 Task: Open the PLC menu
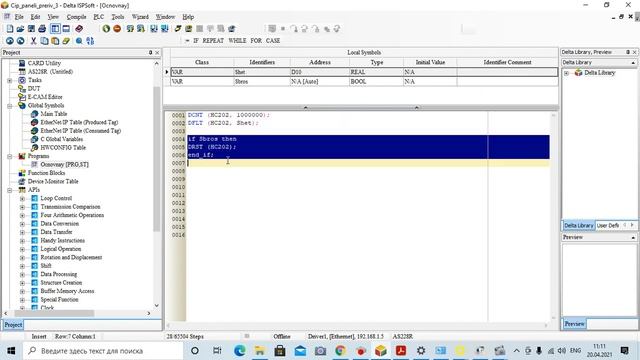[x=99, y=17]
